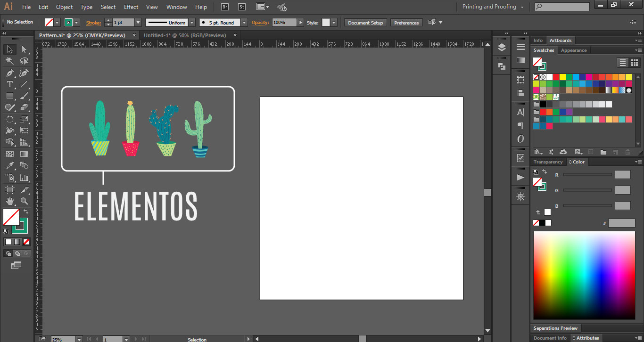Viewport: 644px width, 342px height.
Task: Select the Scale tool
Action: click(x=24, y=119)
